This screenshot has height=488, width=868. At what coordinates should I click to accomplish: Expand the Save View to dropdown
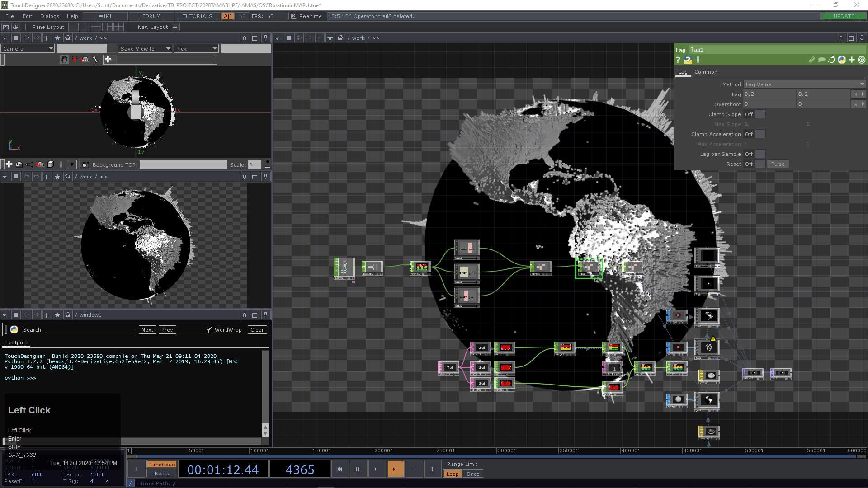[x=145, y=49]
